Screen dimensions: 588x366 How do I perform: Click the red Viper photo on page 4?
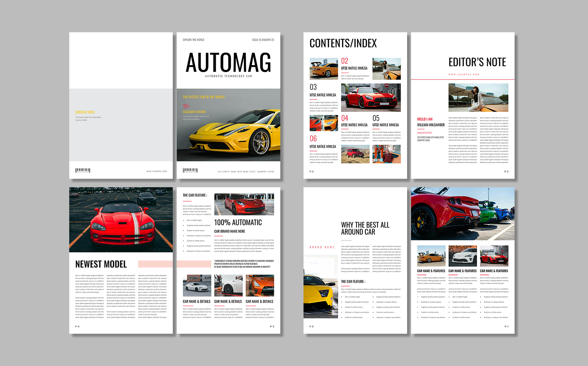121,220
